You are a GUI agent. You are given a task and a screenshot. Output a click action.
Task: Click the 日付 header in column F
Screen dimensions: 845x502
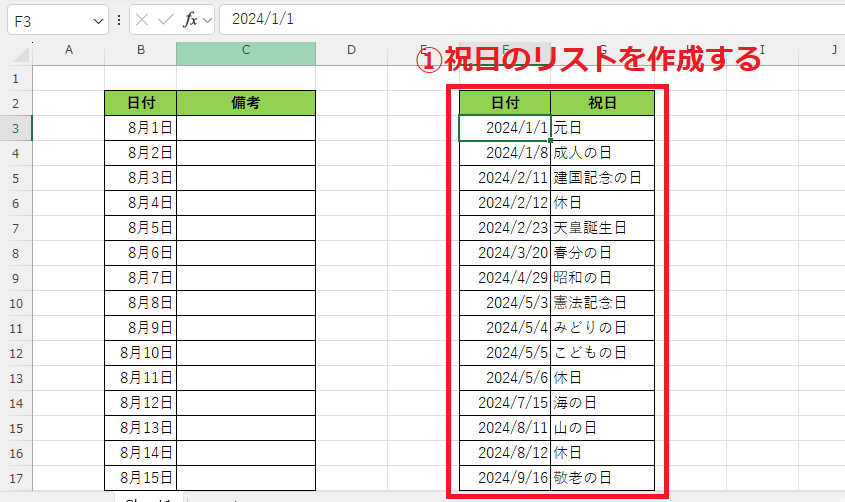(505, 103)
